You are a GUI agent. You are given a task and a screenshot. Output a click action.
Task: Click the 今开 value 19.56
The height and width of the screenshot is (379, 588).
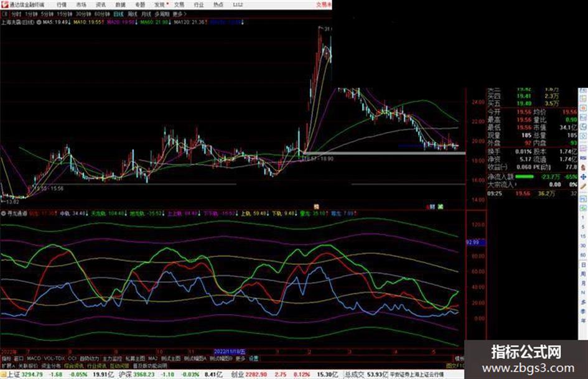[524, 112]
